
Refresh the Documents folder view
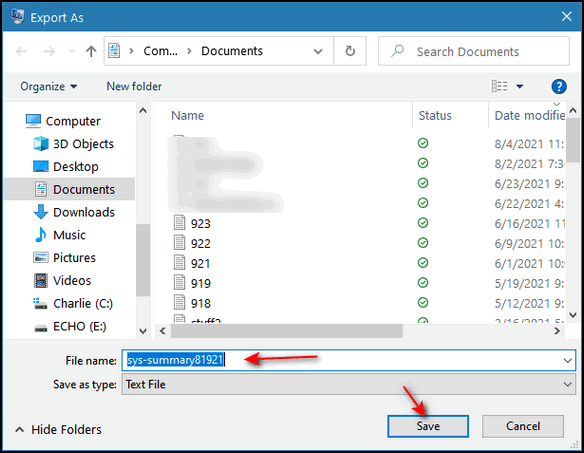pyautogui.click(x=350, y=51)
